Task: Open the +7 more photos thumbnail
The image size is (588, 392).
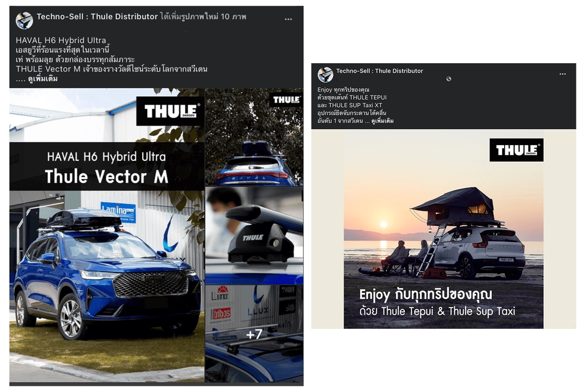Action: 254,334
